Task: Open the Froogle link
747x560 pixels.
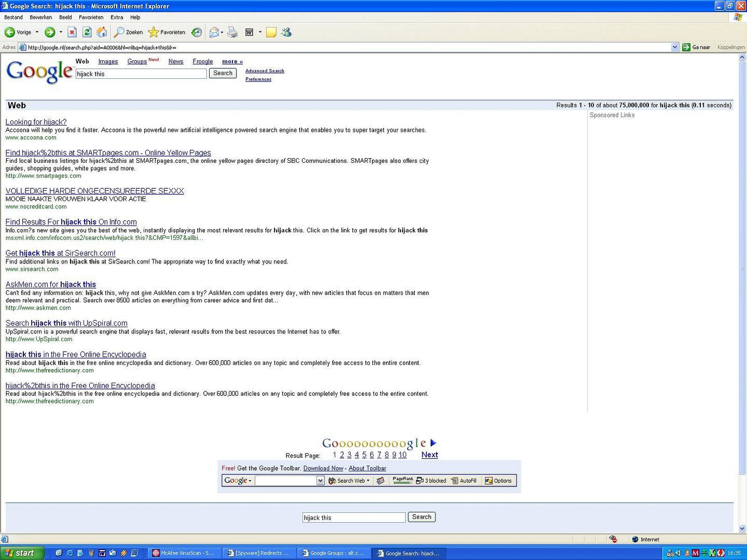Action: tap(203, 61)
